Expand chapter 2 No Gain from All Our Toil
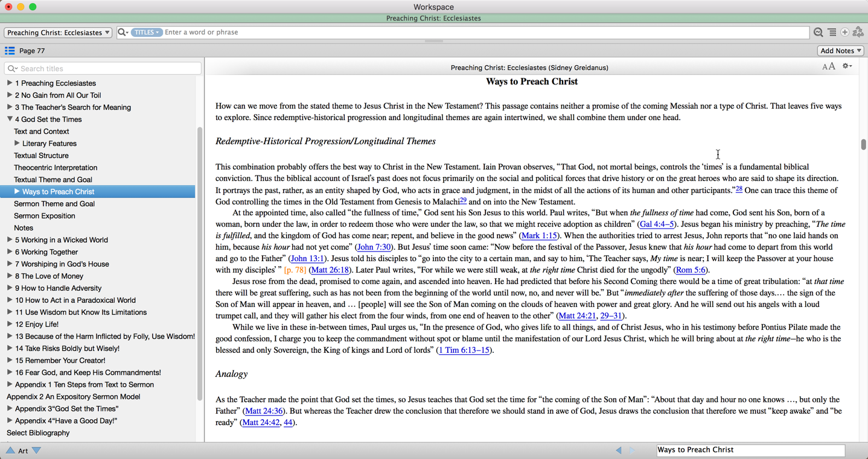The height and width of the screenshot is (459, 868). [x=10, y=95]
